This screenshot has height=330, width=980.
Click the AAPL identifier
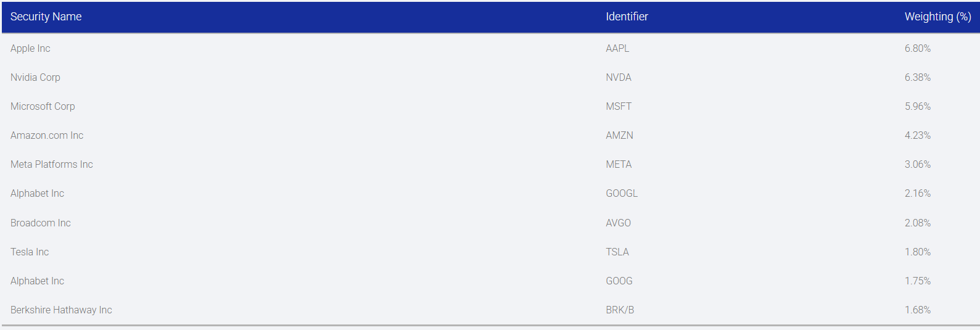coord(617,48)
